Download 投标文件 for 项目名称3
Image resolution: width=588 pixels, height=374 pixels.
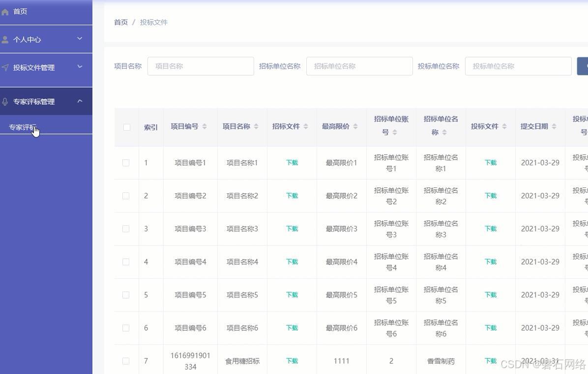pos(491,229)
